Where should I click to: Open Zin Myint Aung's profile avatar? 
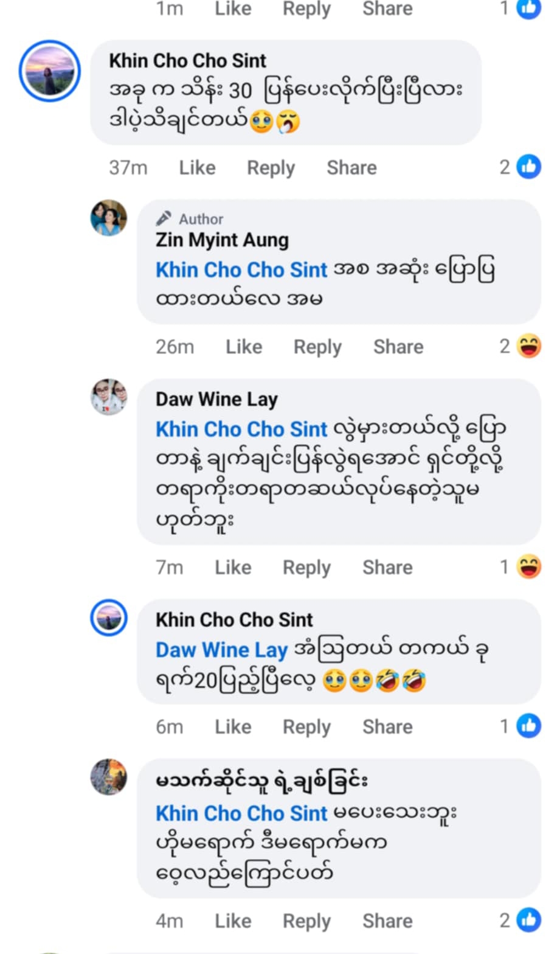[x=109, y=217]
